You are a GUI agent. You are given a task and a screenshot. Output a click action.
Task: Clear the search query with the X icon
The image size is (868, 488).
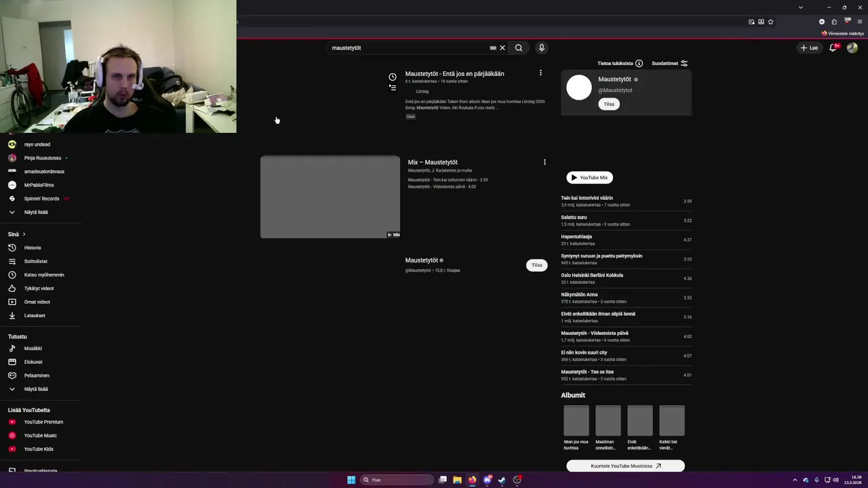[x=502, y=48]
